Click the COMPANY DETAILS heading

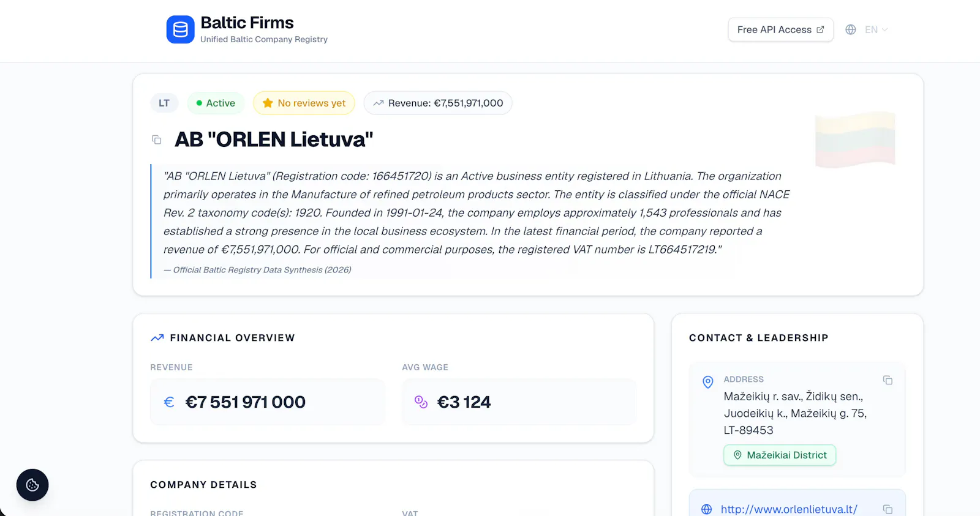203,485
